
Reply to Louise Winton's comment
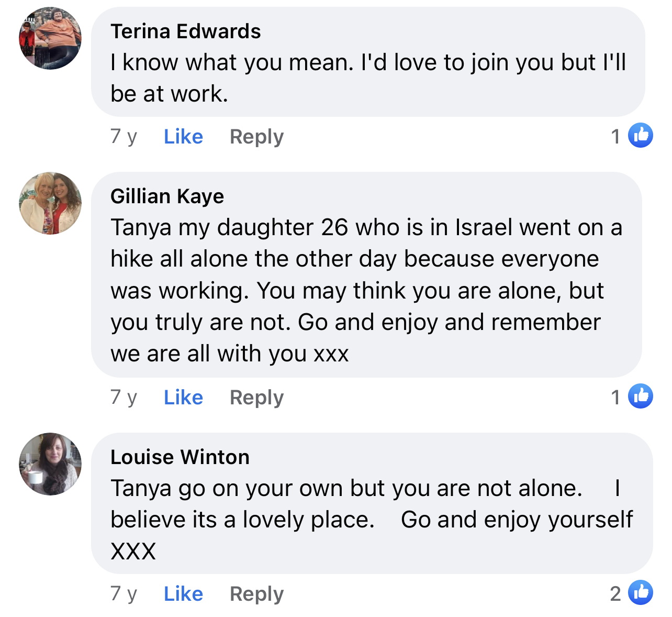pos(256,594)
